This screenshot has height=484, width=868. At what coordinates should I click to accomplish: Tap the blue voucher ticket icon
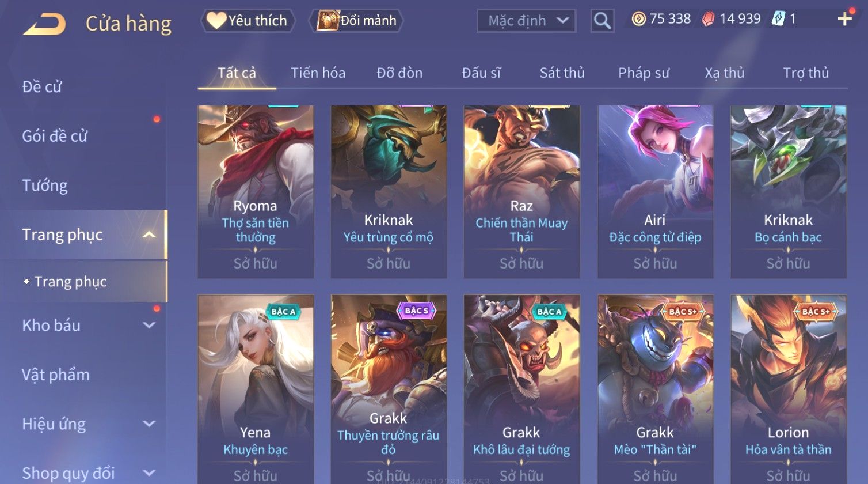778,19
